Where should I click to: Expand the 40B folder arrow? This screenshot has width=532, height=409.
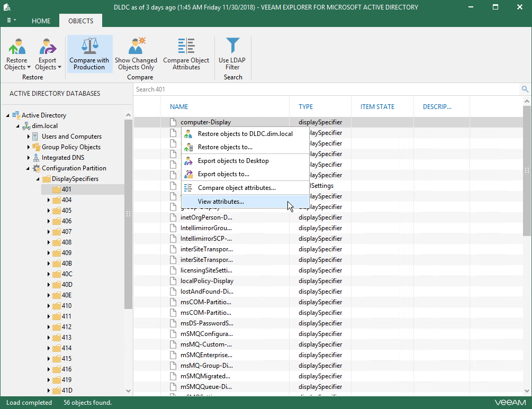pos(49,263)
